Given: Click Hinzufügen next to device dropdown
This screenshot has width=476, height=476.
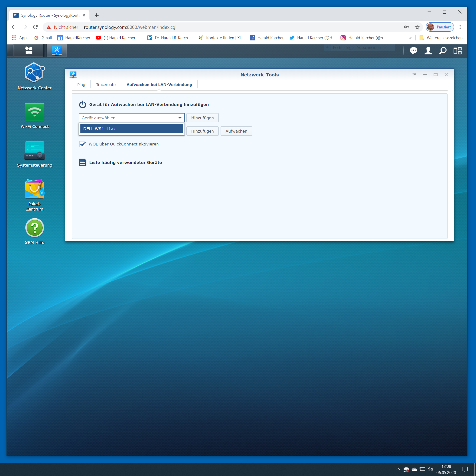Looking at the screenshot, I should [202, 118].
